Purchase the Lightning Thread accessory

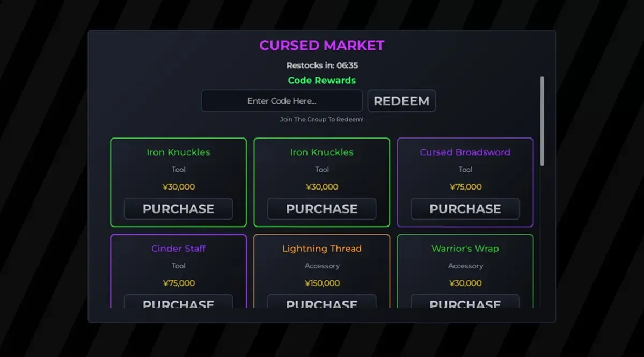pyautogui.click(x=321, y=304)
